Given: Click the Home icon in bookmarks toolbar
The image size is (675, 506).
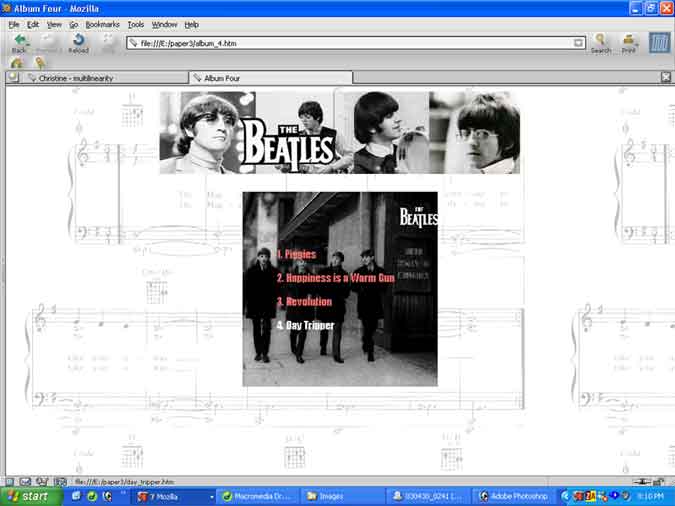Looking at the screenshot, I should coord(17,63).
